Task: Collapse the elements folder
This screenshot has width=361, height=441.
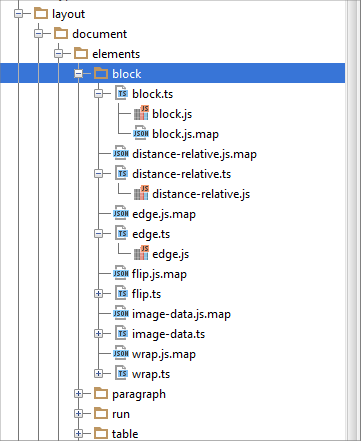Action: [x=58, y=54]
